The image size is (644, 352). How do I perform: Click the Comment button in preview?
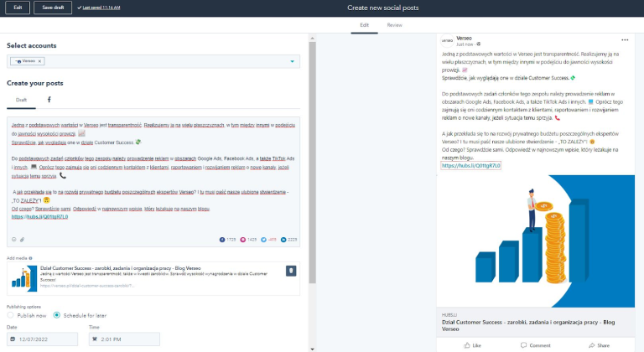(536, 345)
